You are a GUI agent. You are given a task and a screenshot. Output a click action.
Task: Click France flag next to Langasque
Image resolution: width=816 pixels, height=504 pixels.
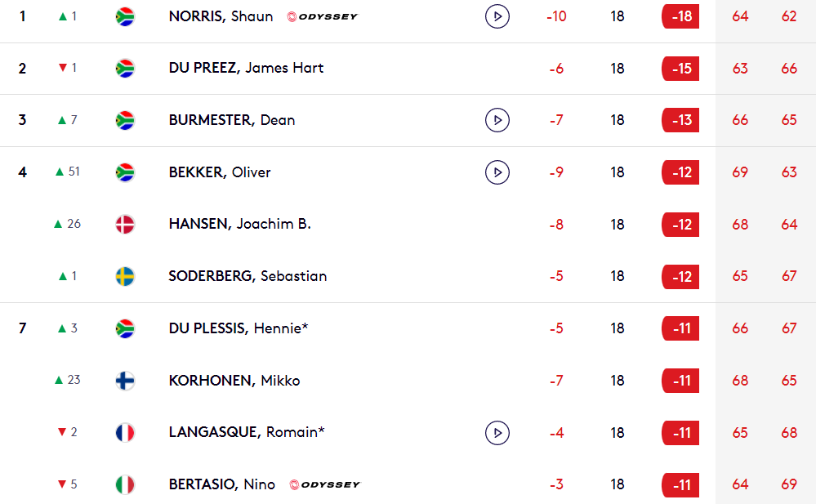pos(125,433)
